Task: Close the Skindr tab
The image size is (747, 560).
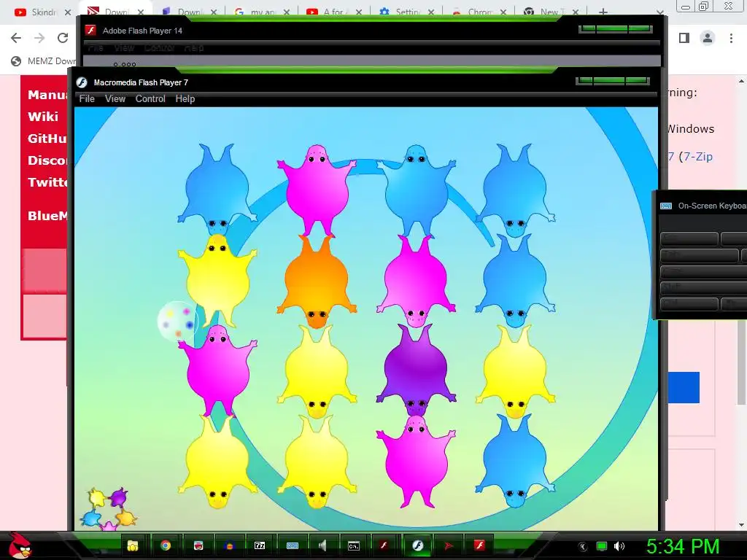Action: tap(68, 12)
